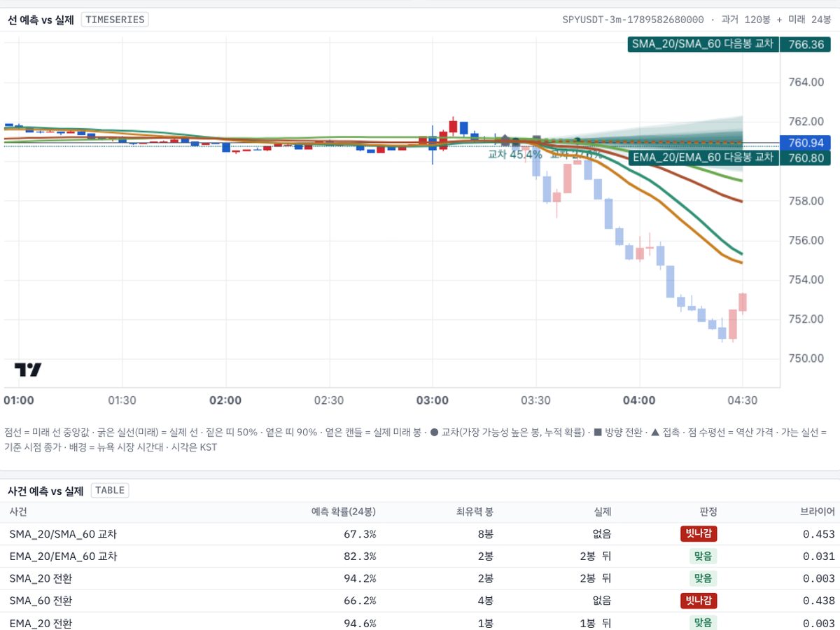Viewport: 840px width, 630px height.
Task: Click the 756.00 price axis label
Action: (806, 240)
